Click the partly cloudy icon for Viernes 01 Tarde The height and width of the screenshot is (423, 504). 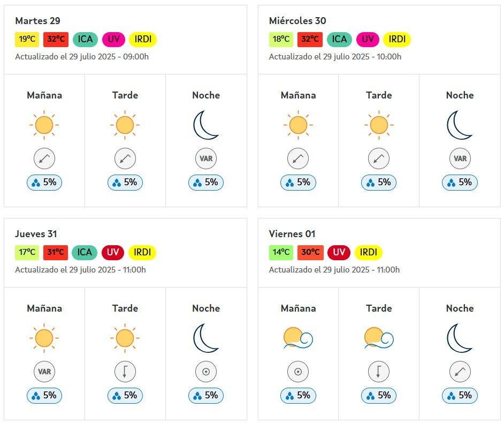coord(379,338)
